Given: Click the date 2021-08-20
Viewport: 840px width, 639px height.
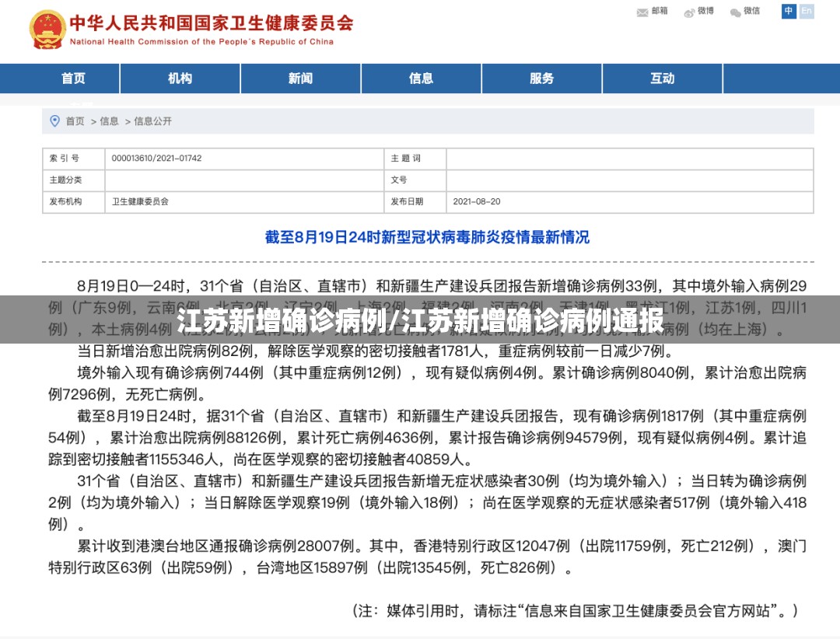Looking at the screenshot, I should coord(476,201).
